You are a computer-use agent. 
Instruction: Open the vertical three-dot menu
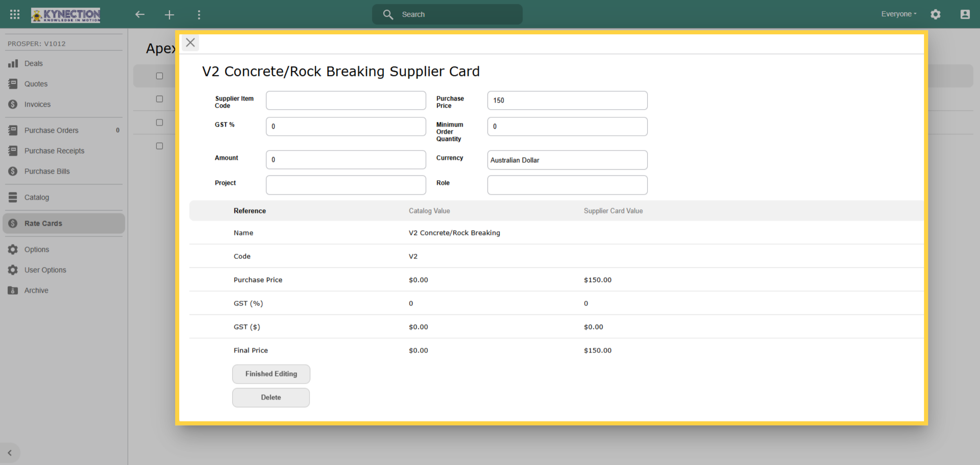199,15
